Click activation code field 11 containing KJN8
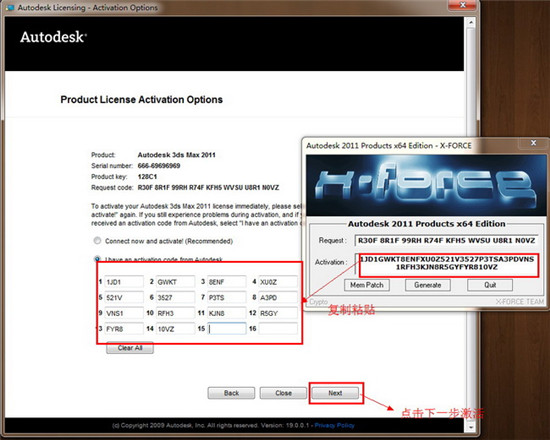Image resolution: width=550 pixels, height=440 pixels. (227, 313)
